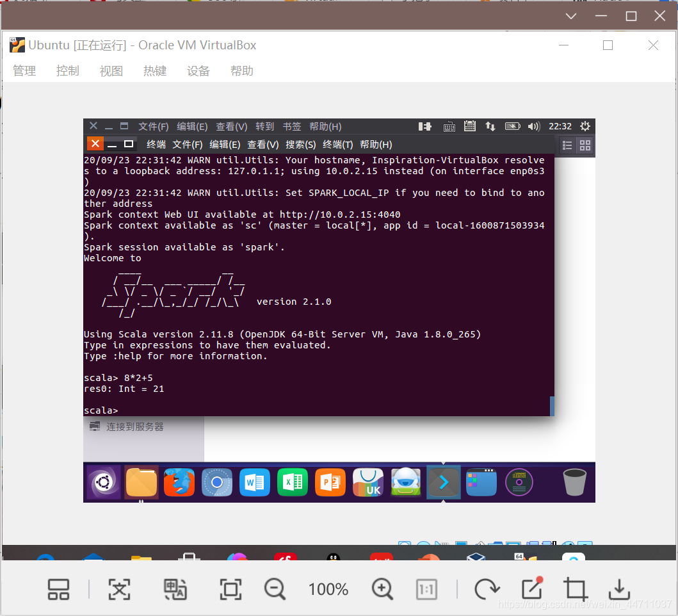This screenshot has height=616, width=678.
Task: Launch Chromium browser from the dock
Action: [217, 482]
